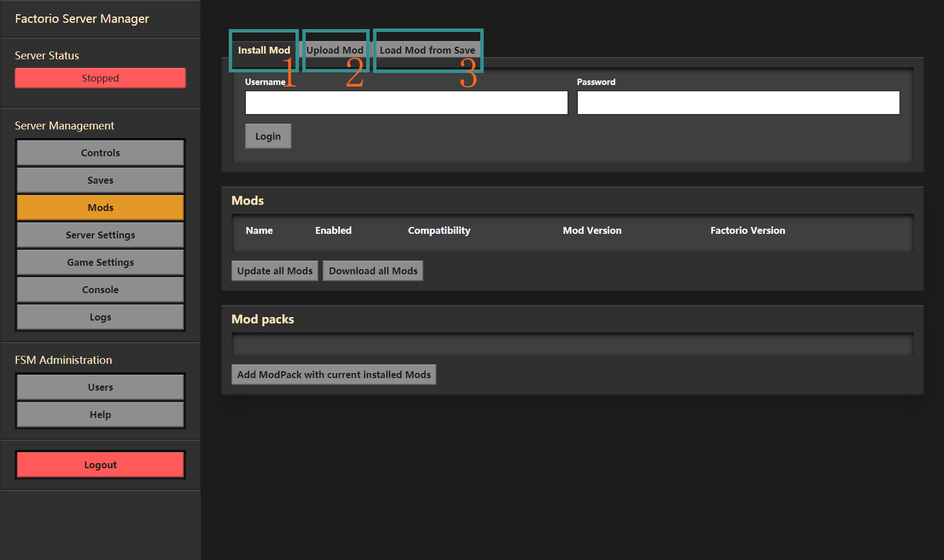Screen dimensions: 944x560
Task: Click the Compatibility column header
Action: 439,230
